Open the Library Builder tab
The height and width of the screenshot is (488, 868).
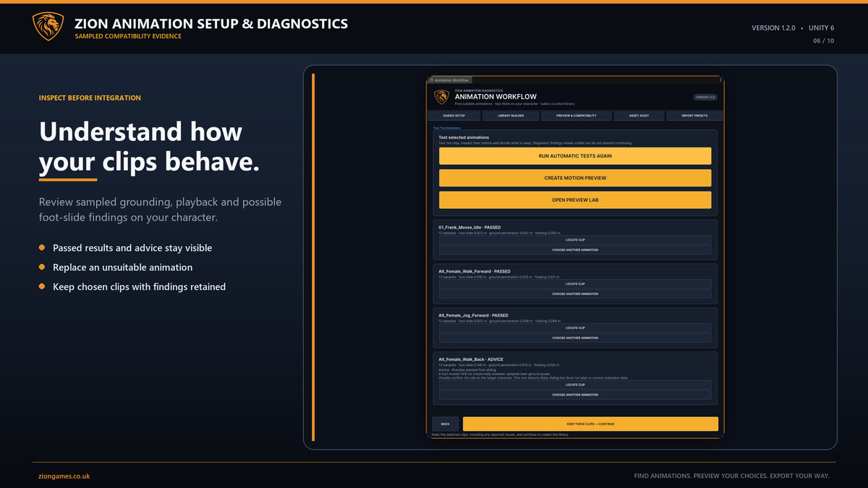click(x=511, y=116)
